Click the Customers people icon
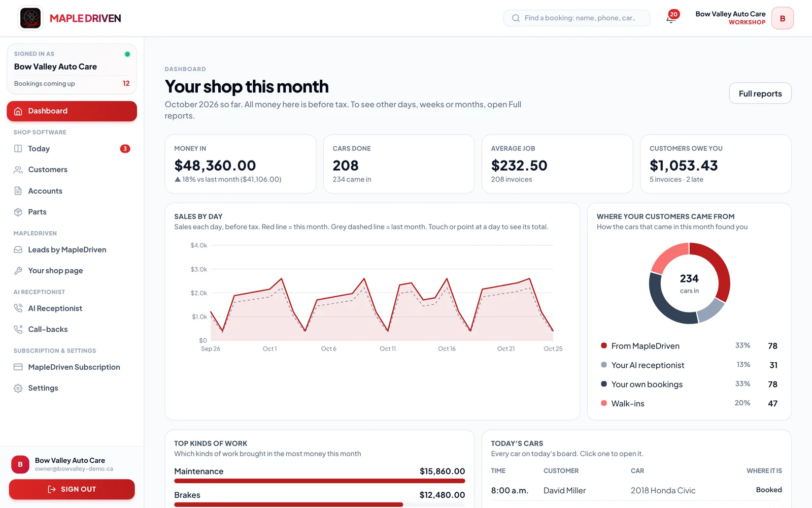Screen dimensions: 812x508 point(18,170)
